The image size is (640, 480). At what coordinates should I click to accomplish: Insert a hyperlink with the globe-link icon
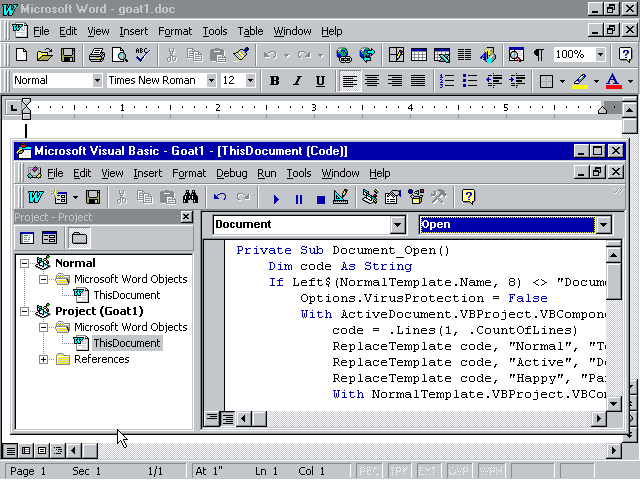(344, 54)
